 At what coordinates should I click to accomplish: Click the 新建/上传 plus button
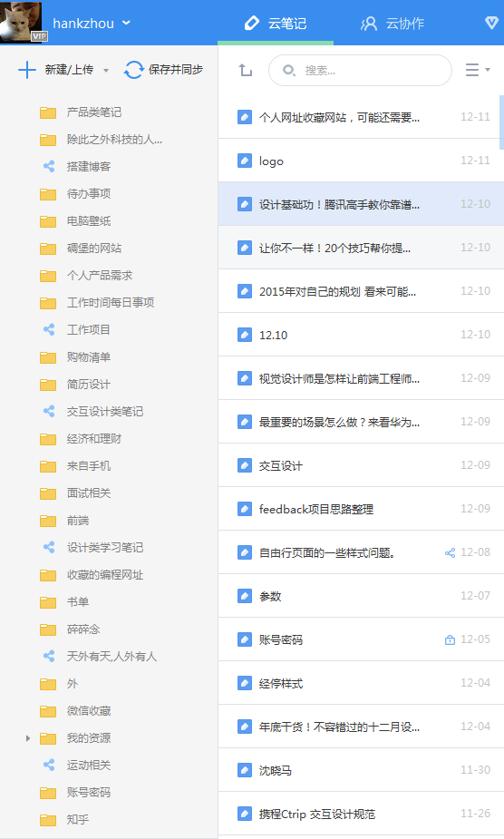pos(27,70)
